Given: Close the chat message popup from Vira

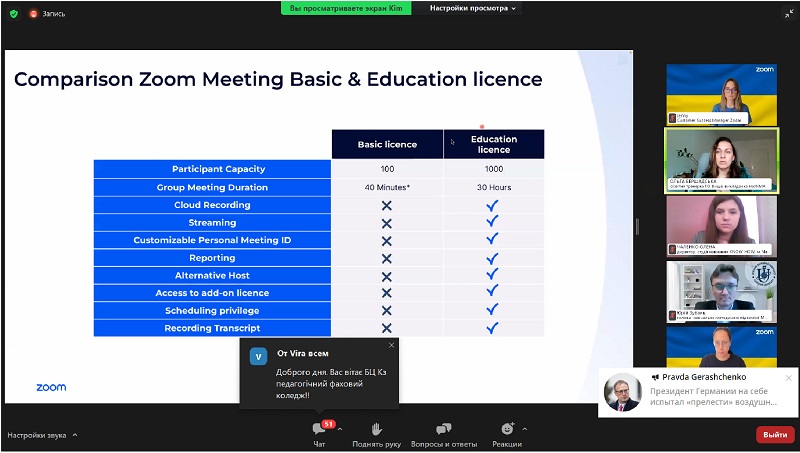Looking at the screenshot, I should [x=391, y=345].
